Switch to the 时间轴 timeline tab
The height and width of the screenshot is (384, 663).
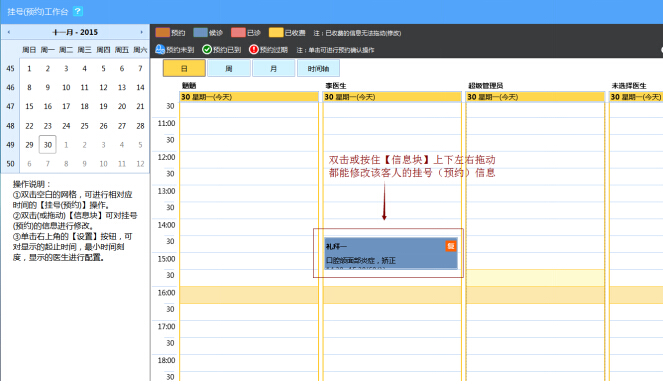coord(318,68)
